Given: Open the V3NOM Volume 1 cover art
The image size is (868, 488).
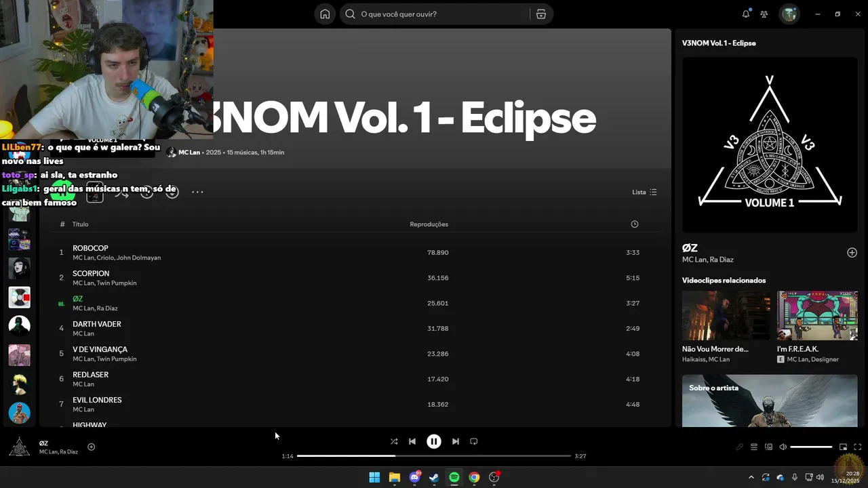Looking at the screenshot, I should [x=770, y=144].
